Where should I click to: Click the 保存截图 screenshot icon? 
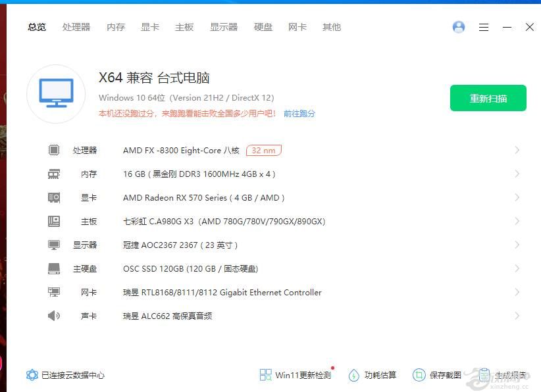[419, 375]
